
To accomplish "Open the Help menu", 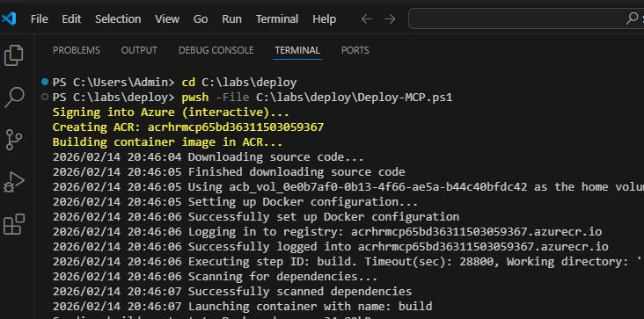I will 324,18.
